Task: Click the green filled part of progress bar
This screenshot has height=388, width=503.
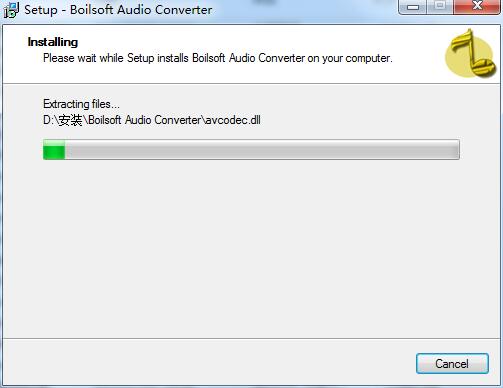Action: tap(54, 150)
